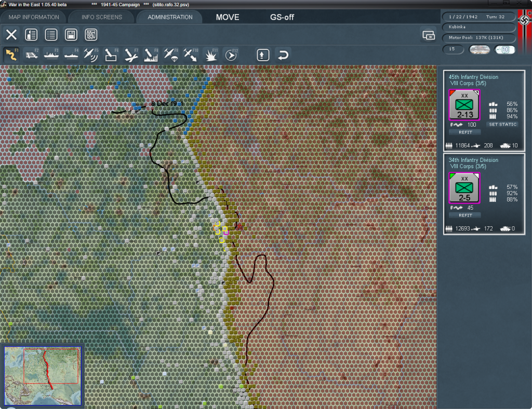Click the MOVE mode label
Screen dimensions: 532x409
[x=228, y=17]
